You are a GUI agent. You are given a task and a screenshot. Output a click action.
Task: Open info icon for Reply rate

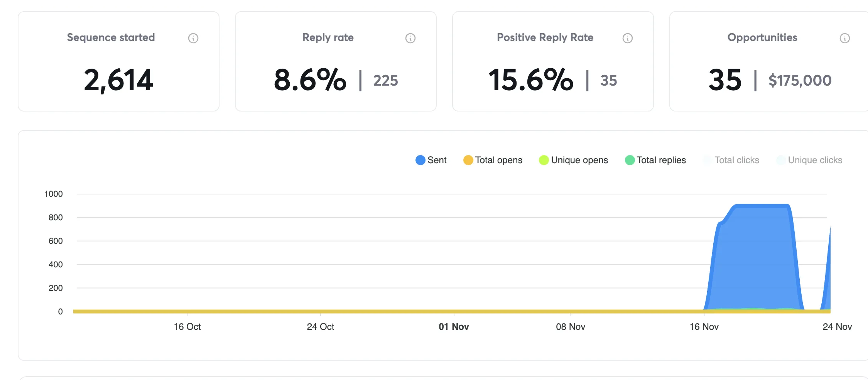tap(410, 38)
